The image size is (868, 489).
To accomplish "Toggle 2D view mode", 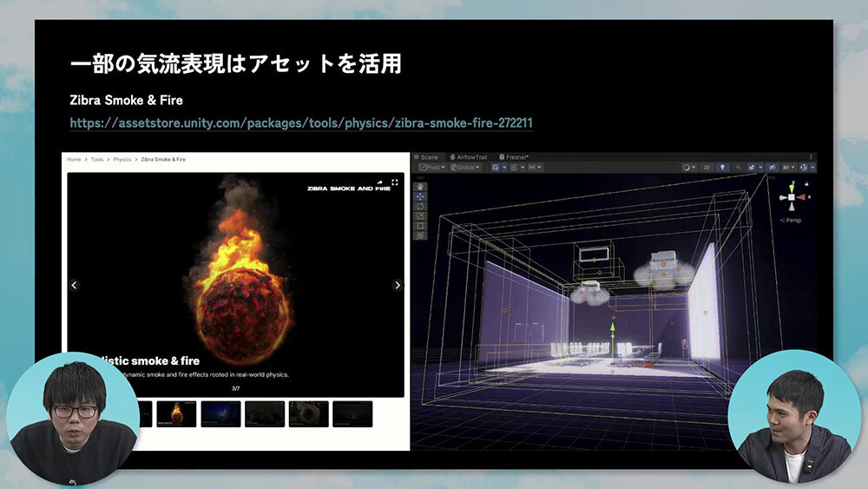I will [x=707, y=167].
